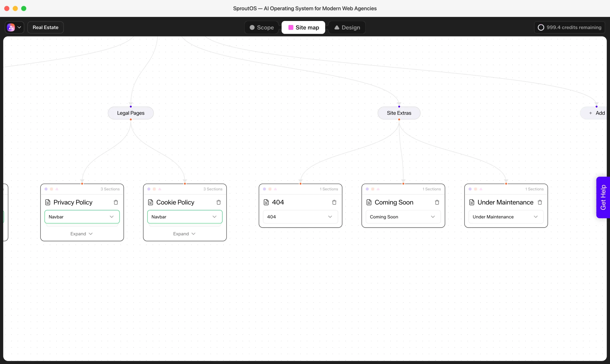Screen dimensions: 610x364
Task: Delete the Coming Soon page
Action: pos(437,202)
